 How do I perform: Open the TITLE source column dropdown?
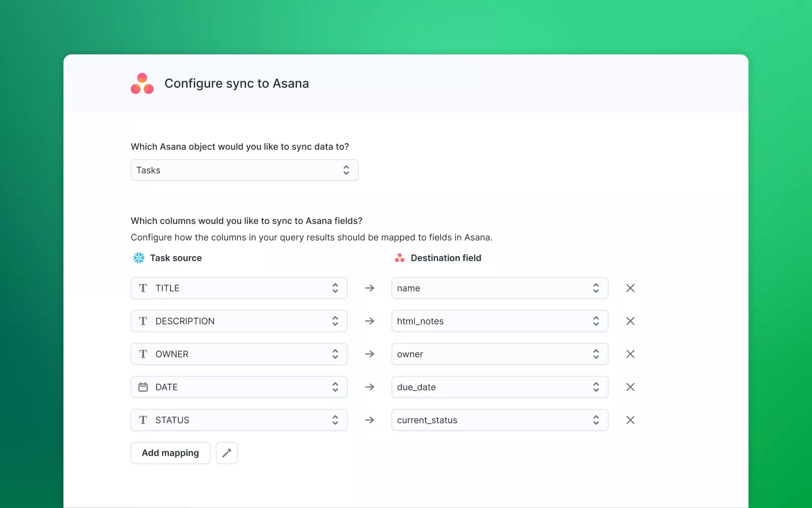pyautogui.click(x=239, y=288)
